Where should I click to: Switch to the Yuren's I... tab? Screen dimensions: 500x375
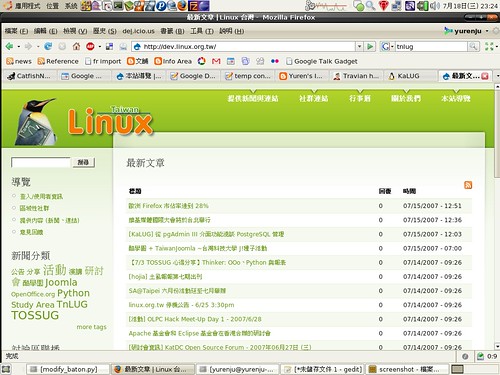[x=302, y=76]
